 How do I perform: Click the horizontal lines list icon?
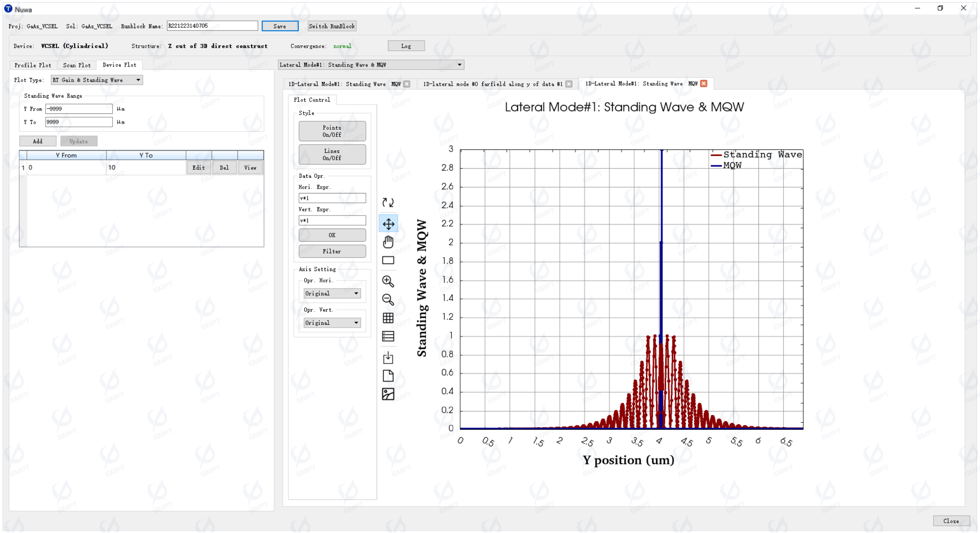tap(388, 336)
